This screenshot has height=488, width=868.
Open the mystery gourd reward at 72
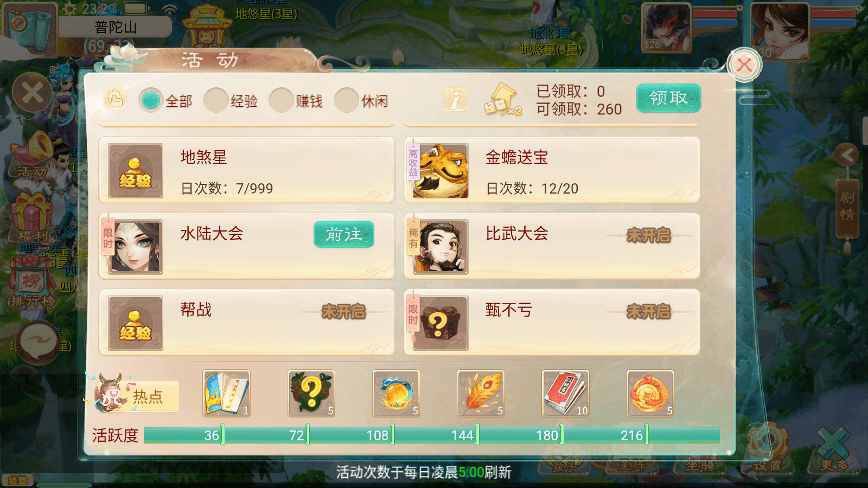311,394
